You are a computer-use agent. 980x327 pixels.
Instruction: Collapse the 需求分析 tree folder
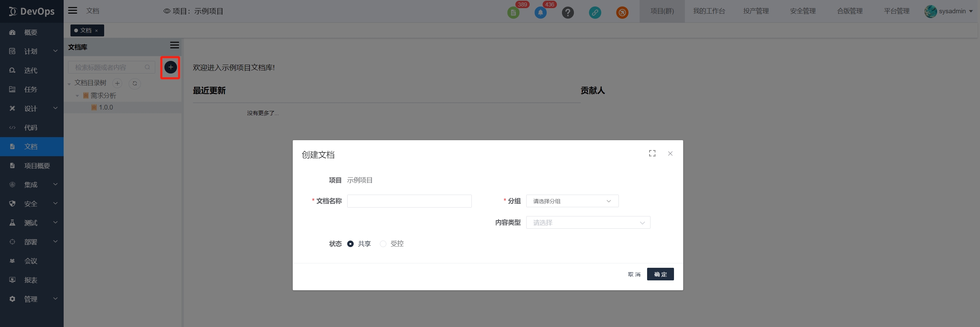(x=77, y=96)
